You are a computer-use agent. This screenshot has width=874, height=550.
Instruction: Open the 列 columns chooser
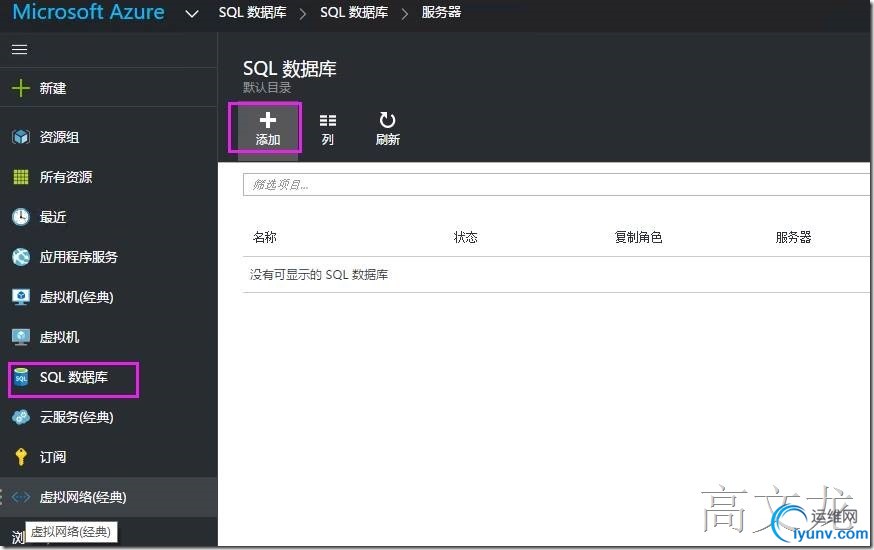pos(328,129)
